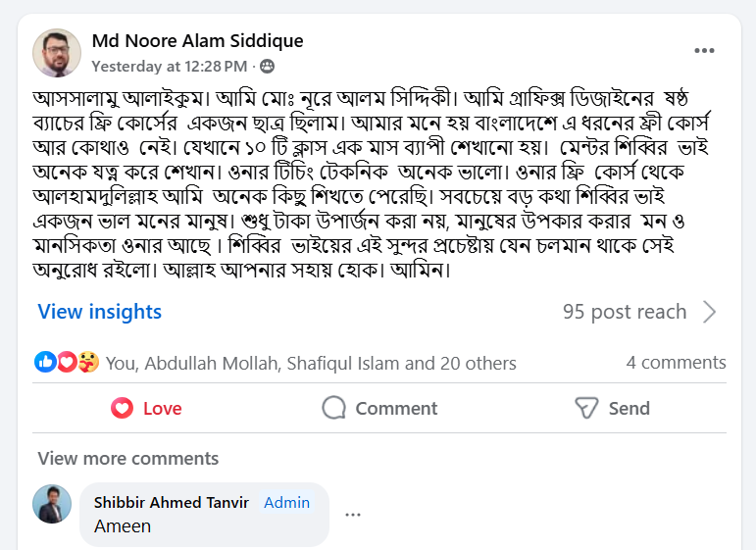Click Md Noore Alam Siddique's profile photo
The width and height of the screenshot is (756, 550).
pos(57,53)
